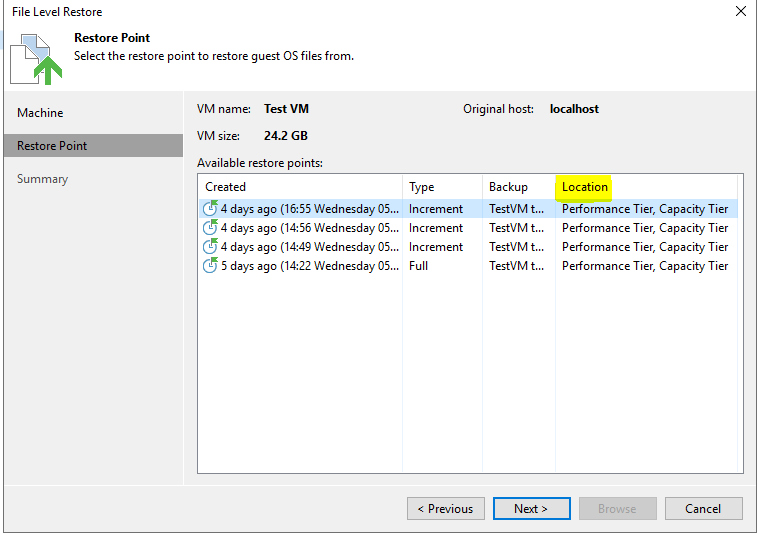Click the Test VM name value

(x=286, y=109)
